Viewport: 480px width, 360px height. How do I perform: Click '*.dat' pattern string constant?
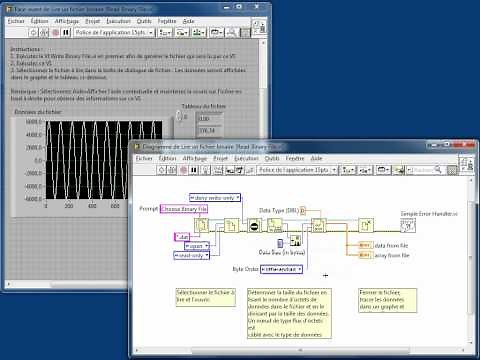[x=182, y=237]
